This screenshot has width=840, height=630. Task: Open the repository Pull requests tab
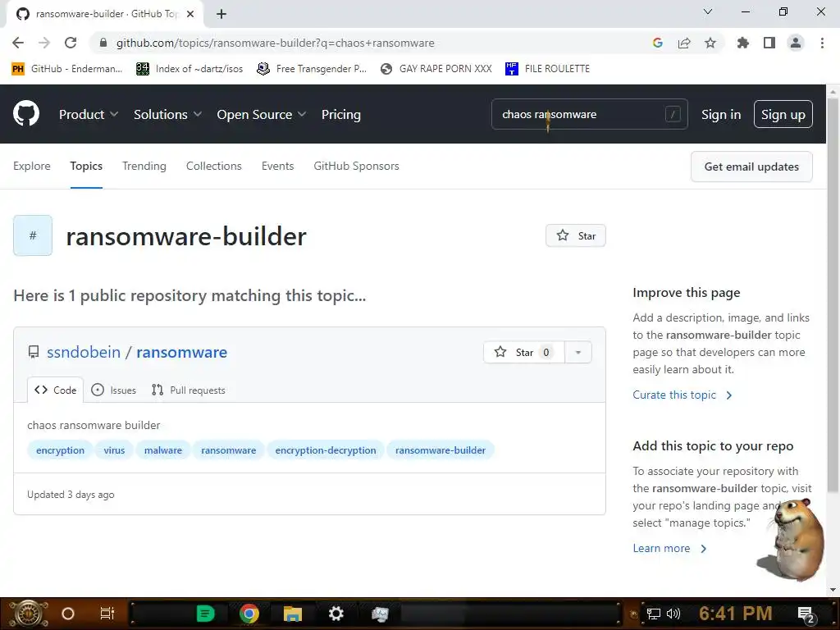tap(189, 390)
